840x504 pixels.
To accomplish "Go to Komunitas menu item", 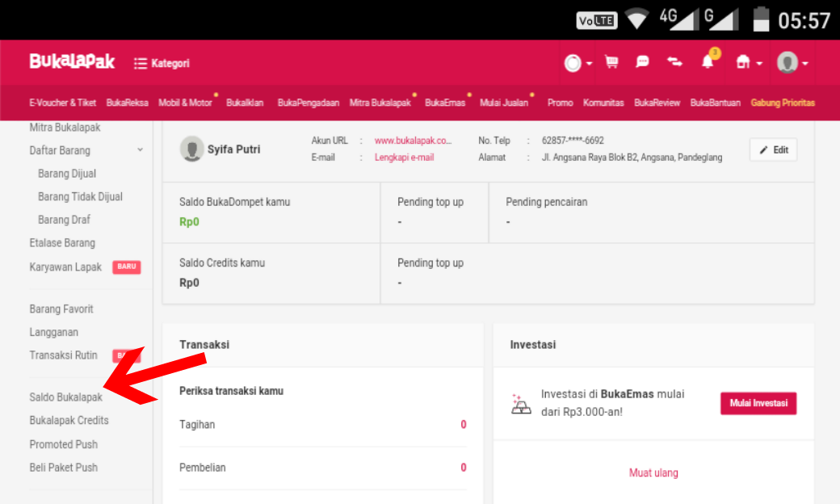I will 604,103.
